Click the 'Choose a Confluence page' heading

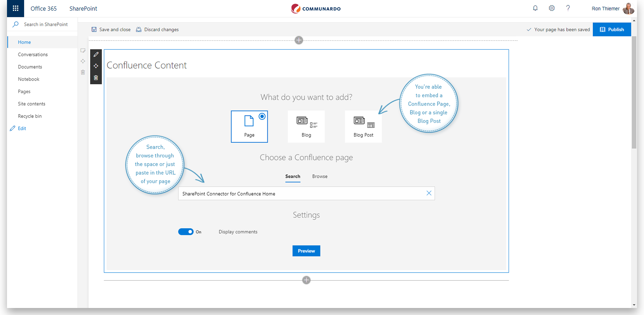click(306, 157)
